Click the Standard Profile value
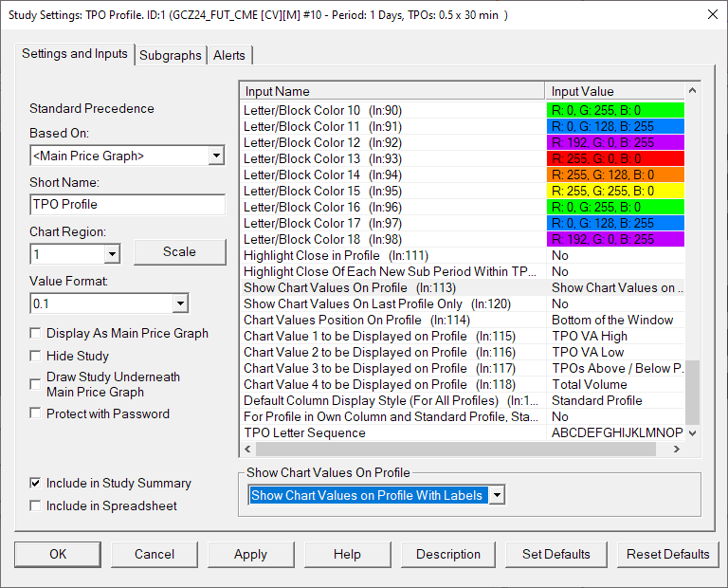Image resolution: width=728 pixels, height=588 pixels. coord(596,400)
